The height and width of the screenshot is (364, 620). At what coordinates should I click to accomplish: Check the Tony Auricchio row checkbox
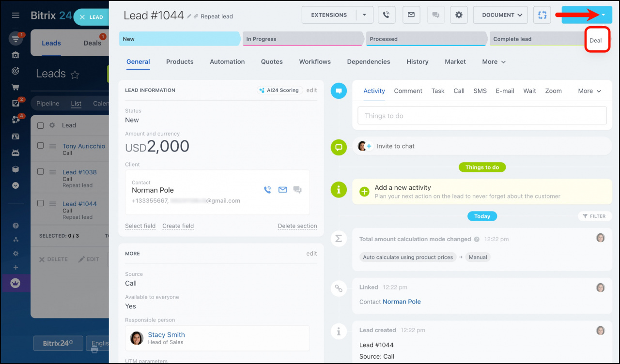click(41, 145)
